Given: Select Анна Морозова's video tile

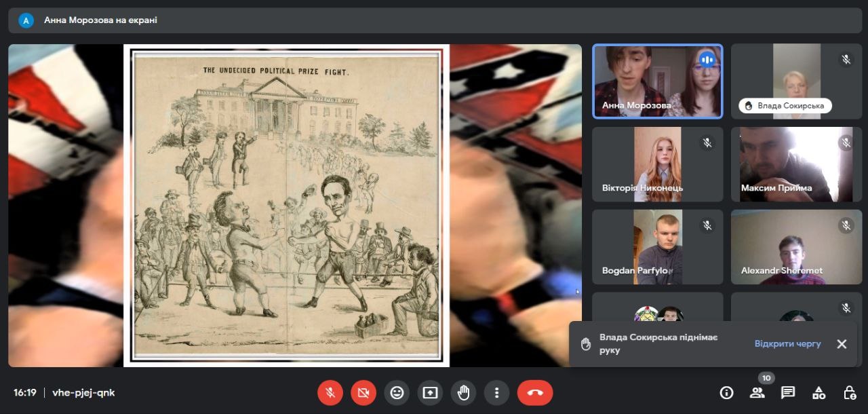Looking at the screenshot, I should [658, 81].
